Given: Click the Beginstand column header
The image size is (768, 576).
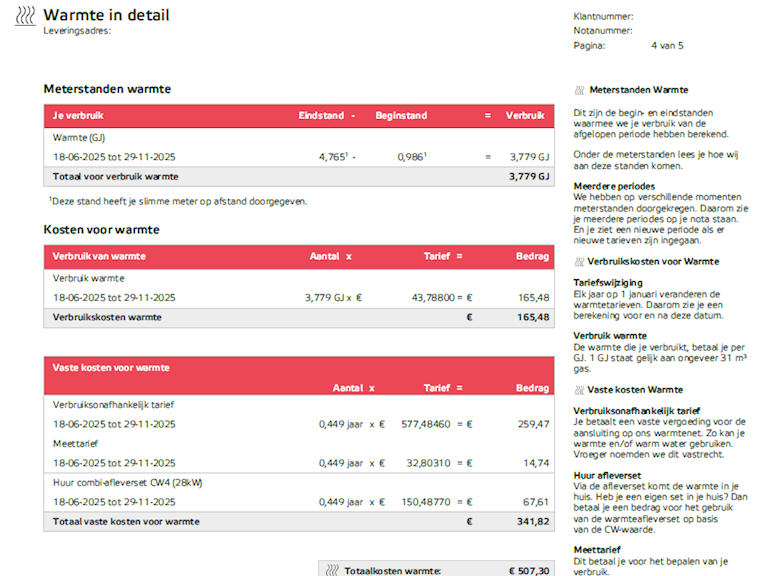Looking at the screenshot, I should [x=401, y=116].
